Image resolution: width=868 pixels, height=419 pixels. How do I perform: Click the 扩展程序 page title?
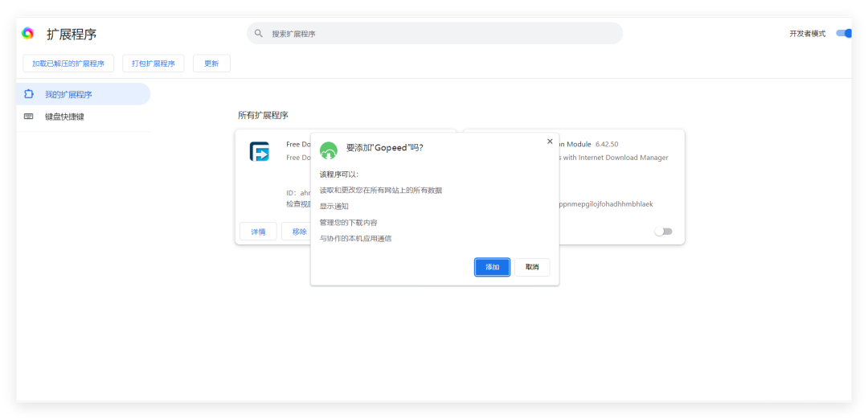pyautogui.click(x=72, y=34)
